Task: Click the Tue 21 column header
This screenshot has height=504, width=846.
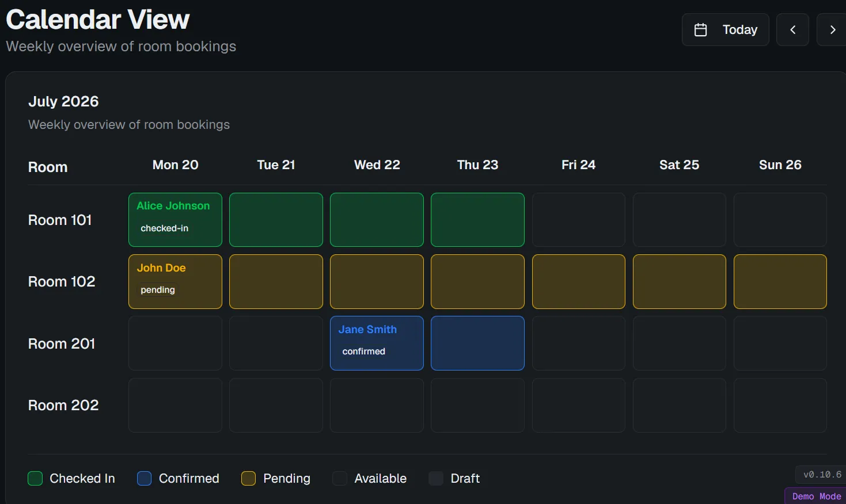Action: point(276,165)
